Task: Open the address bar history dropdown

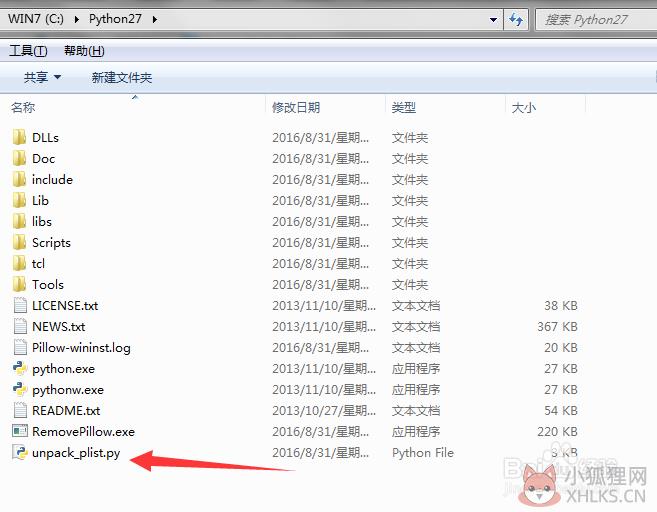Action: coord(493,20)
